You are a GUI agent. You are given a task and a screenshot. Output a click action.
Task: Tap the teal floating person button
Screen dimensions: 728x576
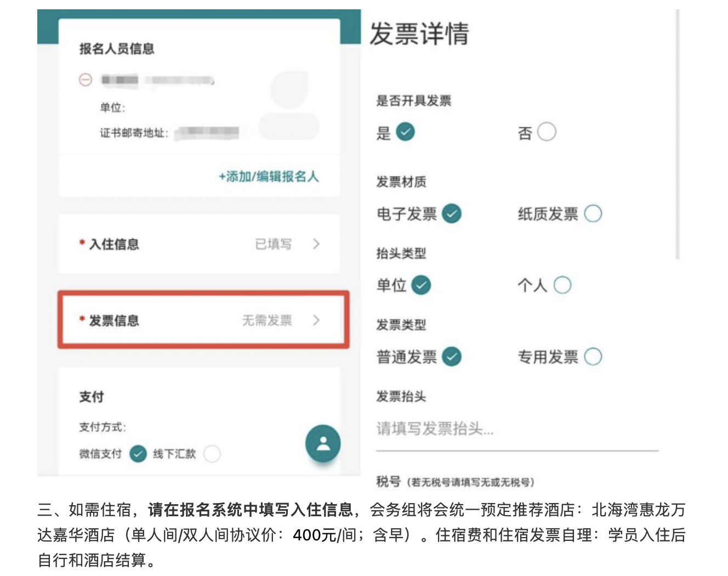tap(323, 443)
